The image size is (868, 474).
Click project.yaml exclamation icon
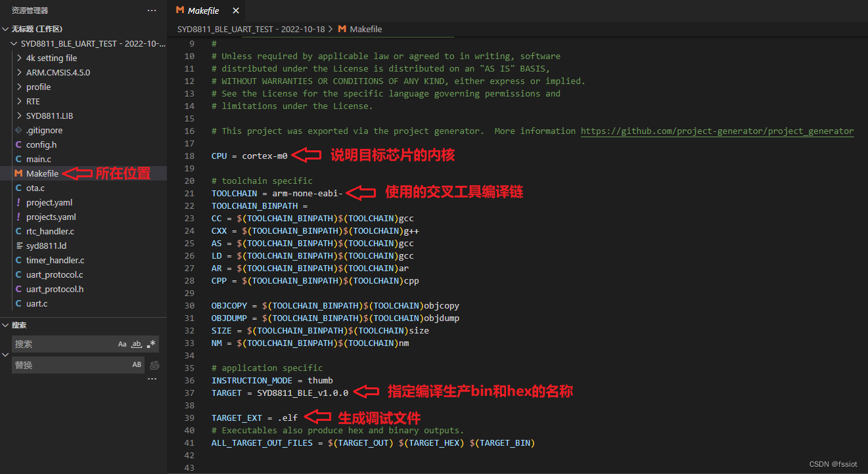coord(18,202)
